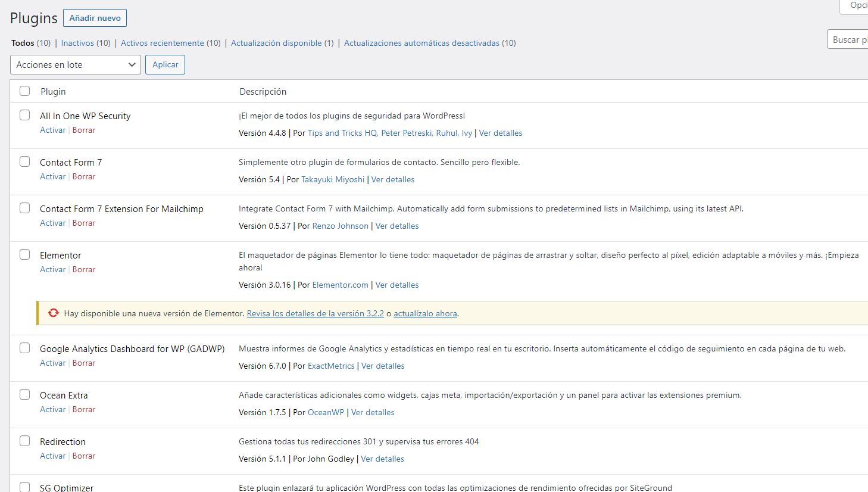Click Borrar under Redirection

pos(84,456)
